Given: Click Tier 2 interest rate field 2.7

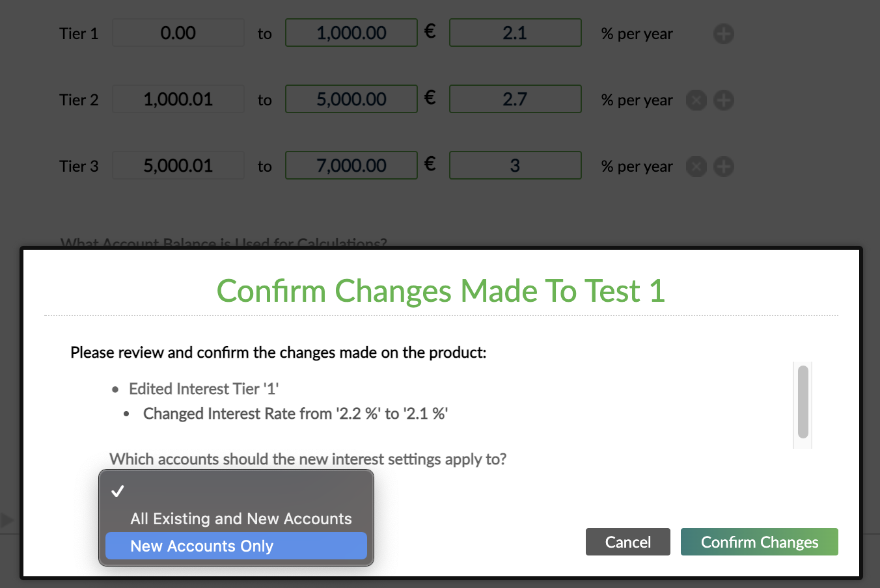Looking at the screenshot, I should pos(515,99).
